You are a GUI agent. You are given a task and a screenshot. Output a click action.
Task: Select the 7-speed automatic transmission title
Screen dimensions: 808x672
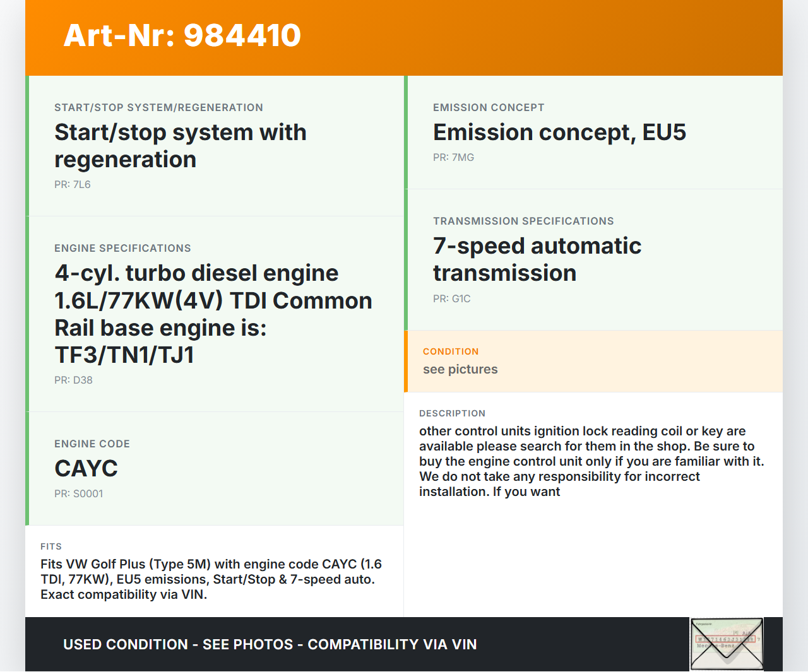(x=537, y=259)
